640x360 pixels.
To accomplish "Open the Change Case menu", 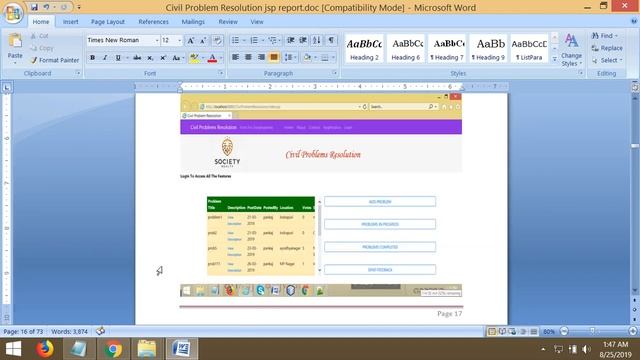I will click(x=178, y=58).
